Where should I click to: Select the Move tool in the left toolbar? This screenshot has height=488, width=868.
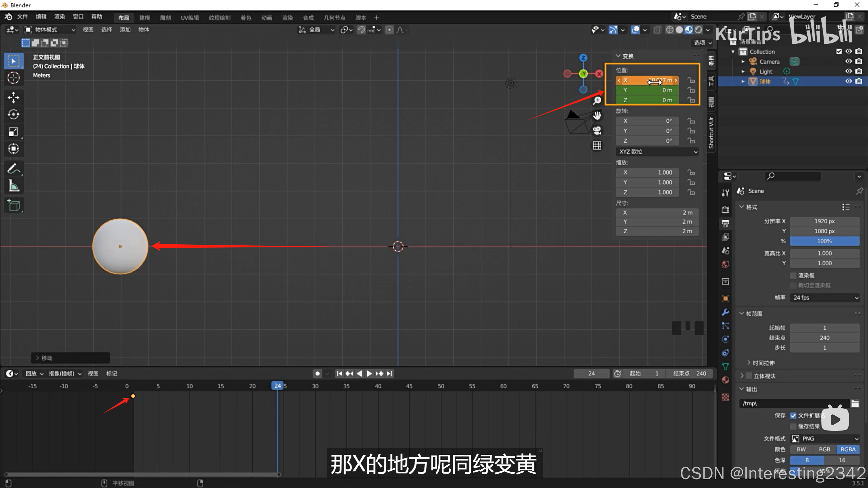pos(14,98)
